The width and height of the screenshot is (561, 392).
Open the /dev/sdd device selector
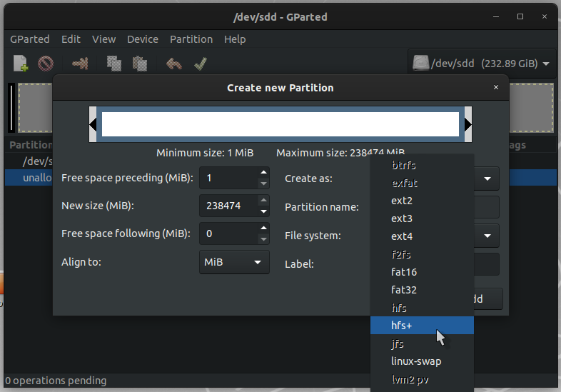pos(482,64)
